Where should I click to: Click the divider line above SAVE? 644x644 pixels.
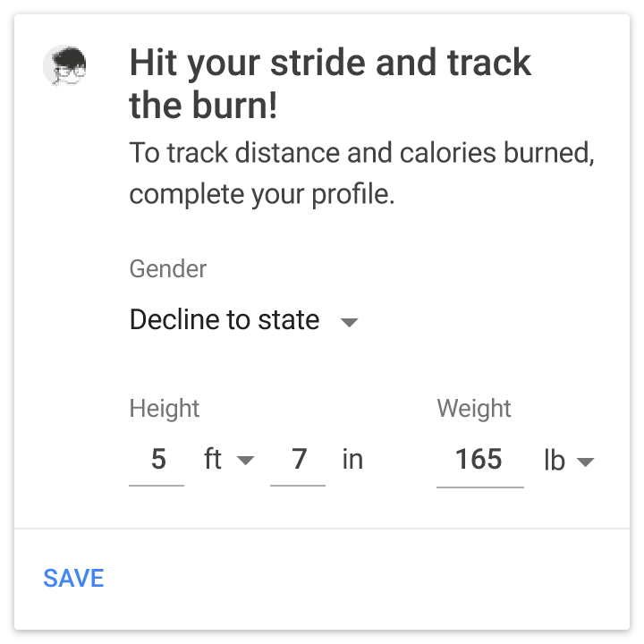[x=322, y=529]
